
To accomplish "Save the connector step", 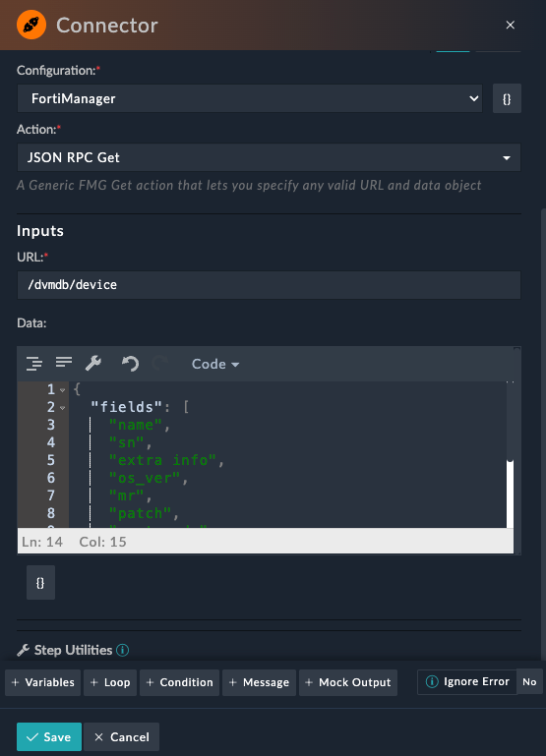I will (49, 736).
